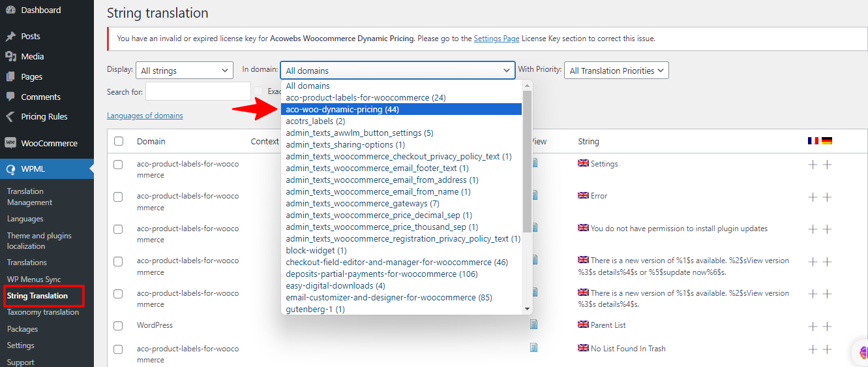Add German translation for Settings string
The image size is (868, 367).
pyautogui.click(x=827, y=165)
